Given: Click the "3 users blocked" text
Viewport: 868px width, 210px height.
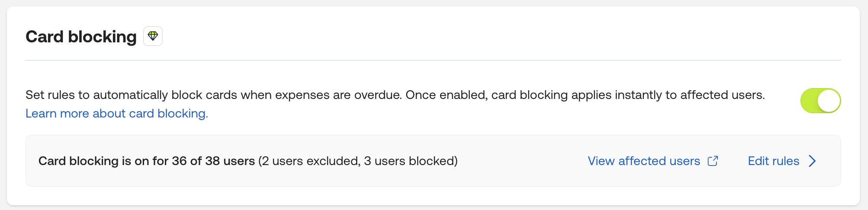Looking at the screenshot, I should pyautogui.click(x=409, y=161).
